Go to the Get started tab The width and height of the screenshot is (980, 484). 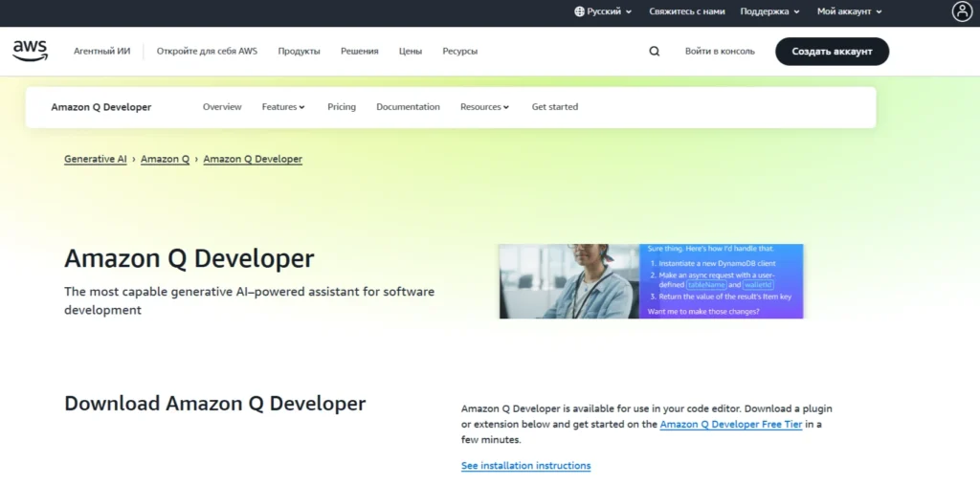click(554, 107)
